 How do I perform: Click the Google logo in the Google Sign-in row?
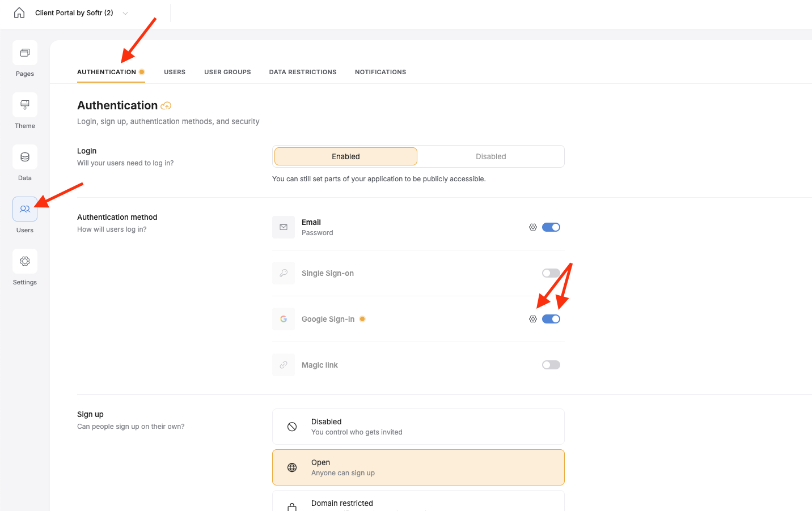point(283,318)
